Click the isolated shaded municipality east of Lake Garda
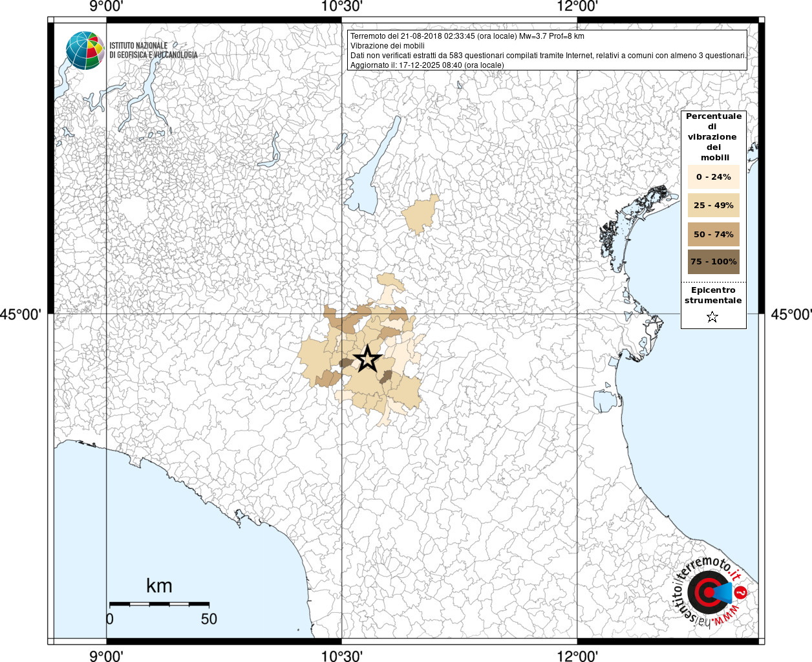 420,214
